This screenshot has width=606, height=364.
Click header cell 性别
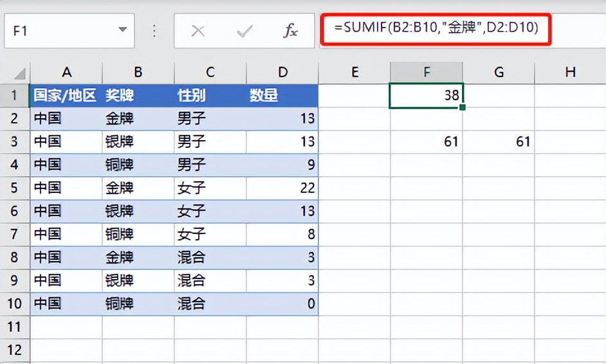210,95
